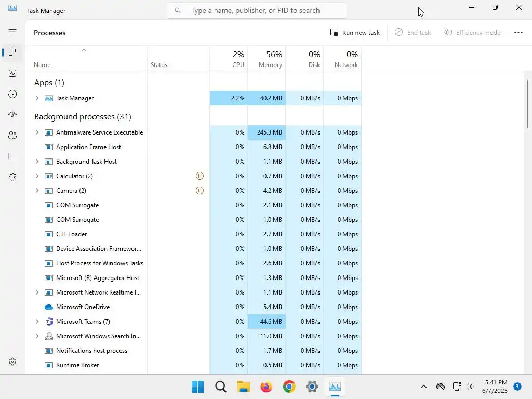Expand the Task Manager app row

[x=37, y=98]
